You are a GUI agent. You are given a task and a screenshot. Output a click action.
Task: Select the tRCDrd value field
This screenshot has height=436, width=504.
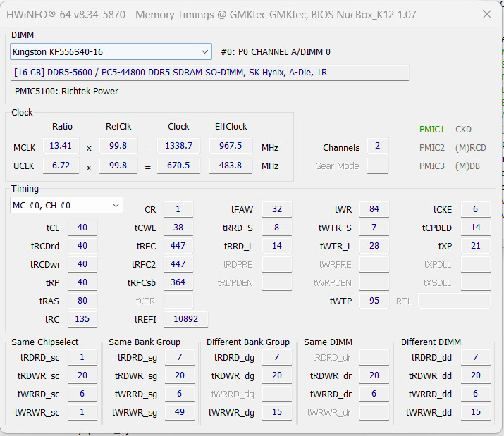82,246
